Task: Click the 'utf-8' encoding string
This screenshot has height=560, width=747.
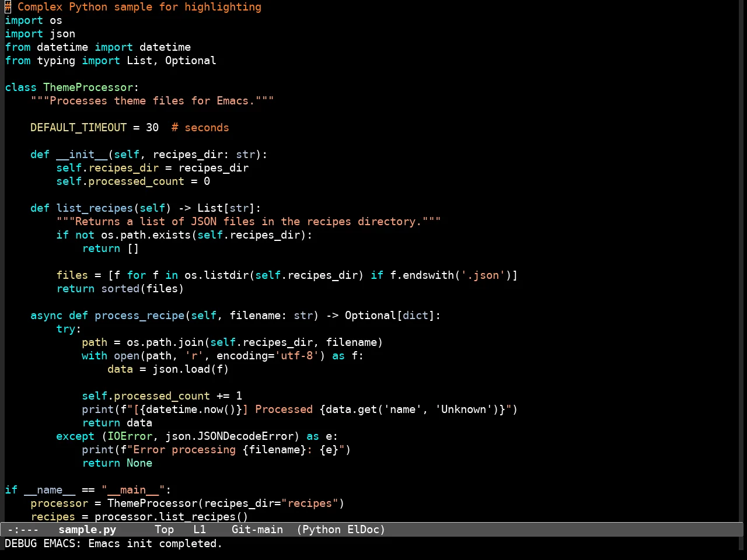Action: [297, 356]
